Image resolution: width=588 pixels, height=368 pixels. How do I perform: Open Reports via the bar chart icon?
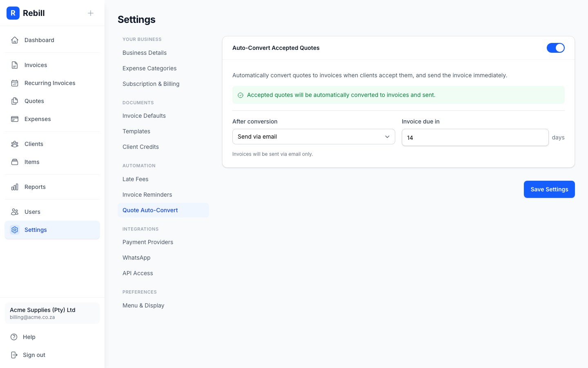(x=15, y=186)
